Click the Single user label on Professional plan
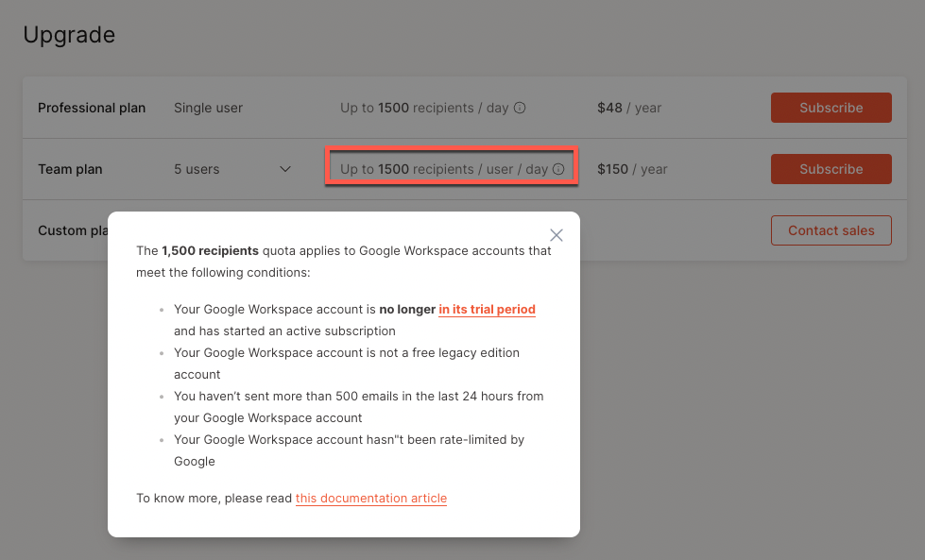Image resolution: width=925 pixels, height=560 pixels. pos(208,108)
